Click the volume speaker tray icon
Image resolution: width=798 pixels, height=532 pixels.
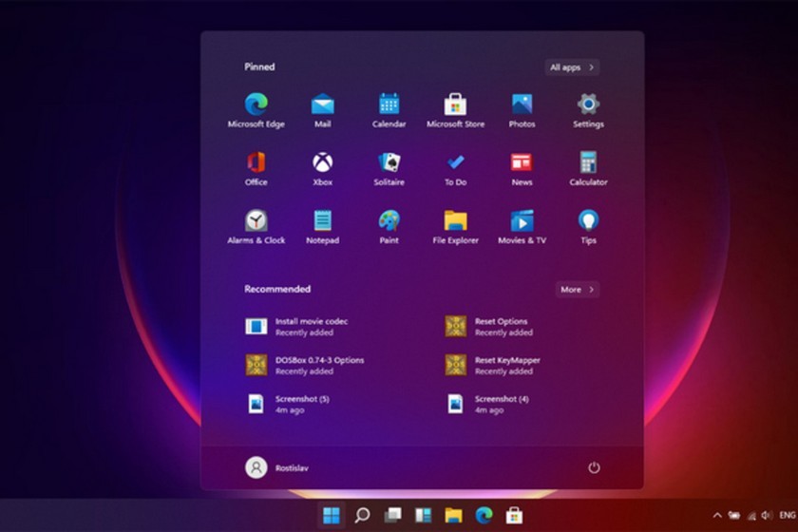click(x=767, y=515)
